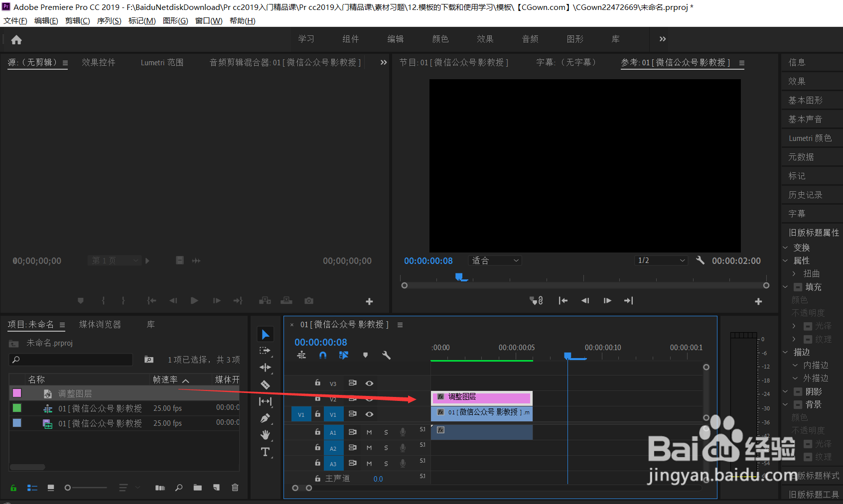Collapse the 填充 section
The height and width of the screenshot is (504, 843).
click(785, 287)
